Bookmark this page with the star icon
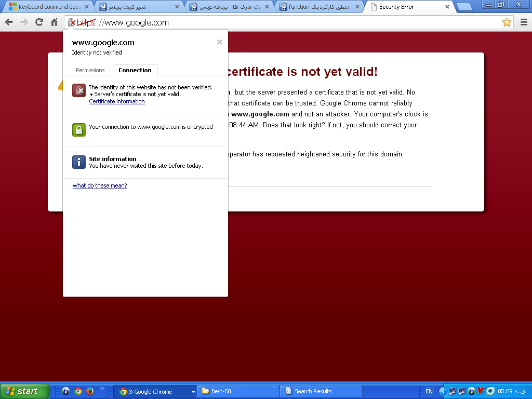The width and height of the screenshot is (532, 399). coord(507,22)
